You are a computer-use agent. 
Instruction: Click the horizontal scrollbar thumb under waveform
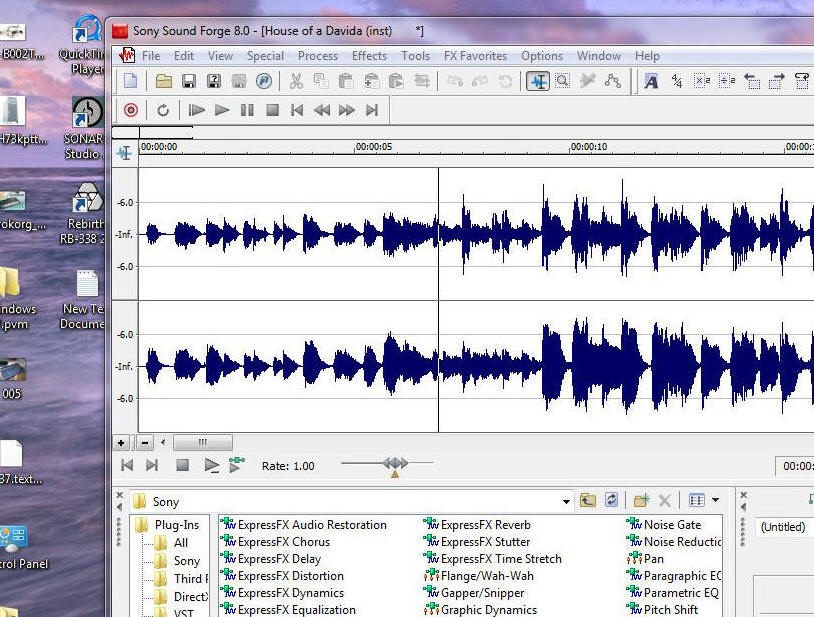click(203, 443)
